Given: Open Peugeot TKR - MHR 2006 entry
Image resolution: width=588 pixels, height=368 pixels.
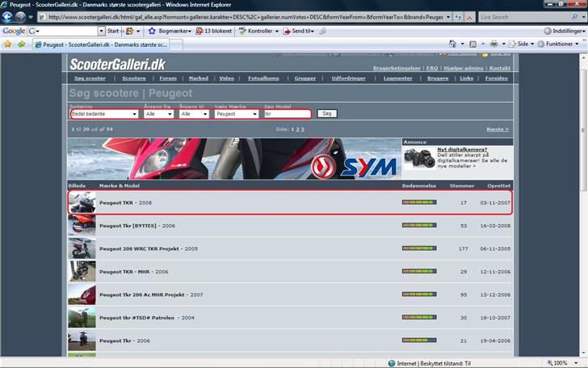Looking at the screenshot, I should click(x=124, y=272).
